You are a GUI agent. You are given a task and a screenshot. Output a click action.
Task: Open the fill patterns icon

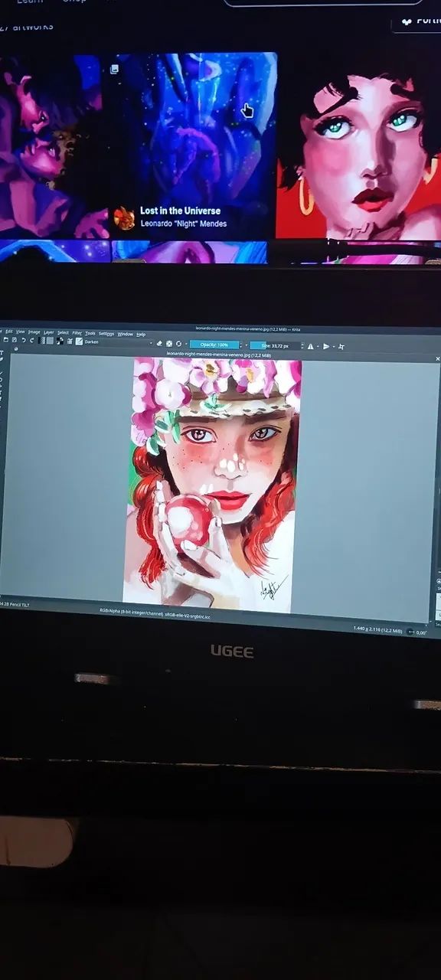(x=51, y=341)
